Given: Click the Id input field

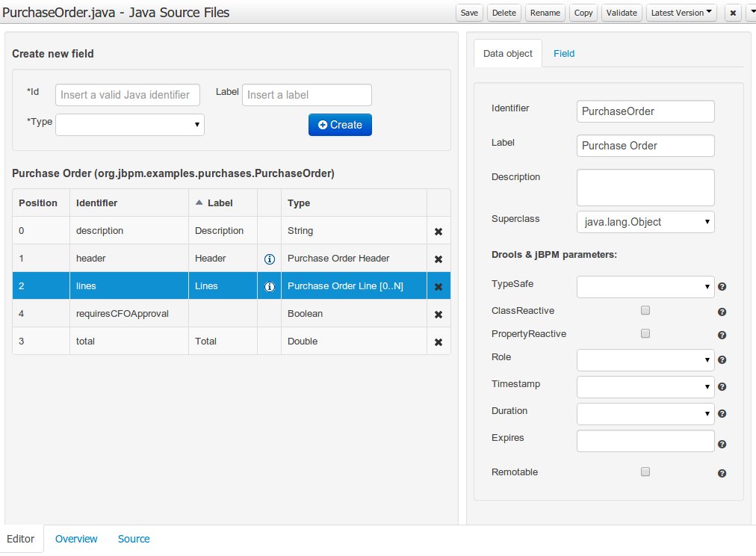Looking at the screenshot, I should coord(128,95).
